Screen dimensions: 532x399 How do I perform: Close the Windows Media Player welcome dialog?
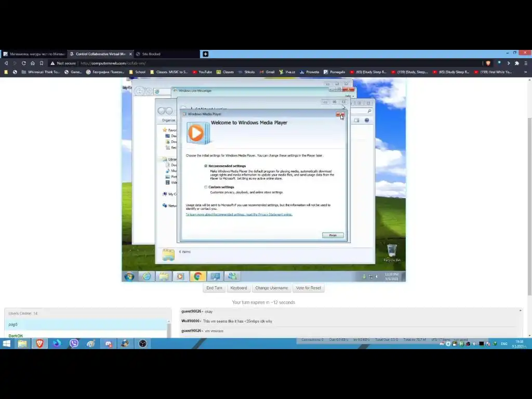[340, 114]
